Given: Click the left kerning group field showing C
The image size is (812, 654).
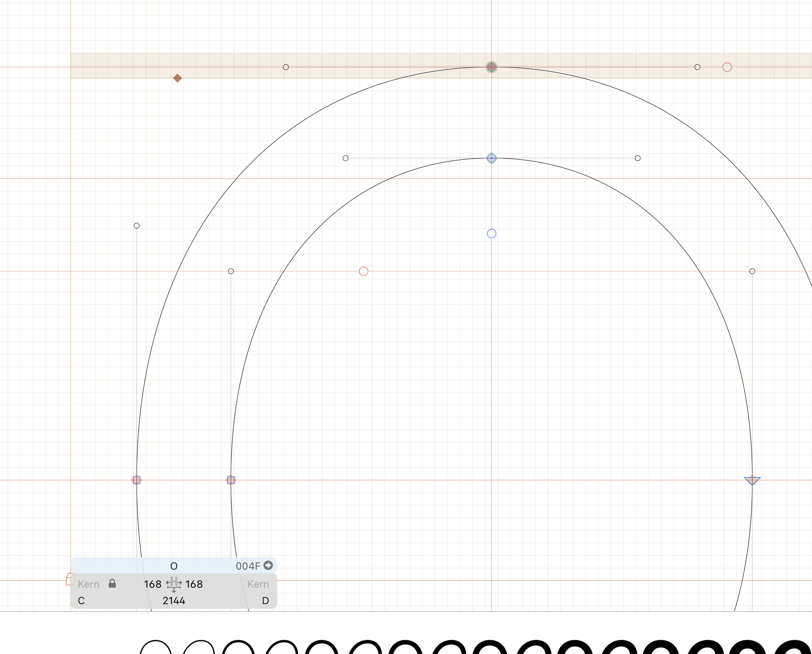Looking at the screenshot, I should pyautogui.click(x=81, y=600).
